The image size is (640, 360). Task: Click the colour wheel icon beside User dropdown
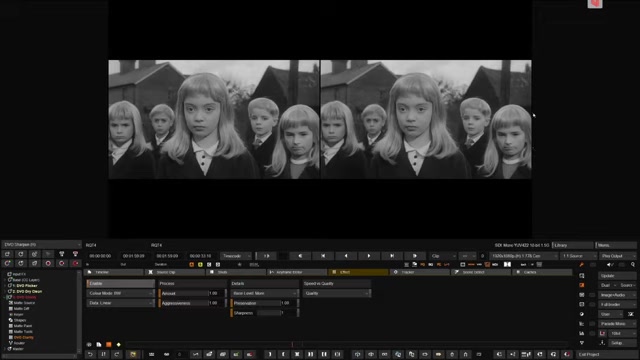coord(582,314)
